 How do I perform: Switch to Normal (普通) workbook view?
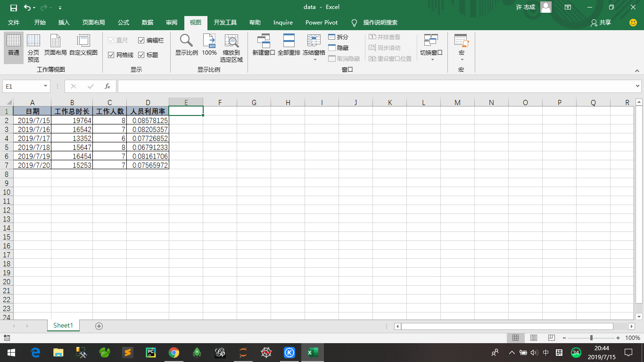pyautogui.click(x=14, y=48)
